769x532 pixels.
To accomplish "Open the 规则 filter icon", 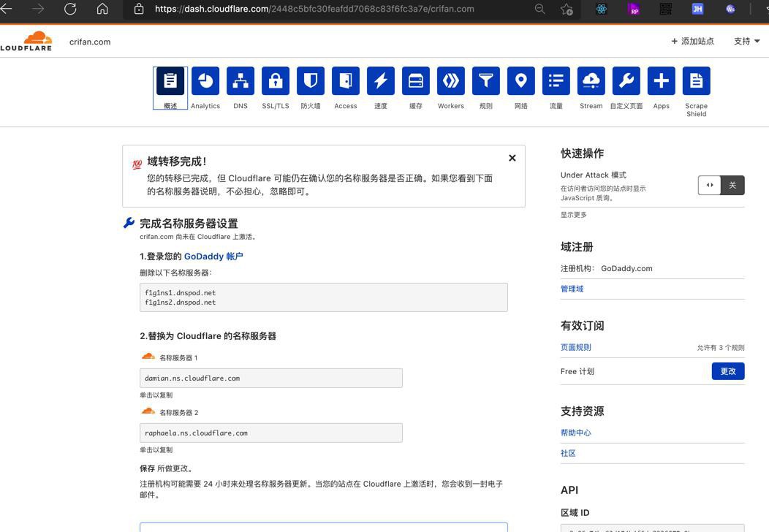I will [x=486, y=81].
